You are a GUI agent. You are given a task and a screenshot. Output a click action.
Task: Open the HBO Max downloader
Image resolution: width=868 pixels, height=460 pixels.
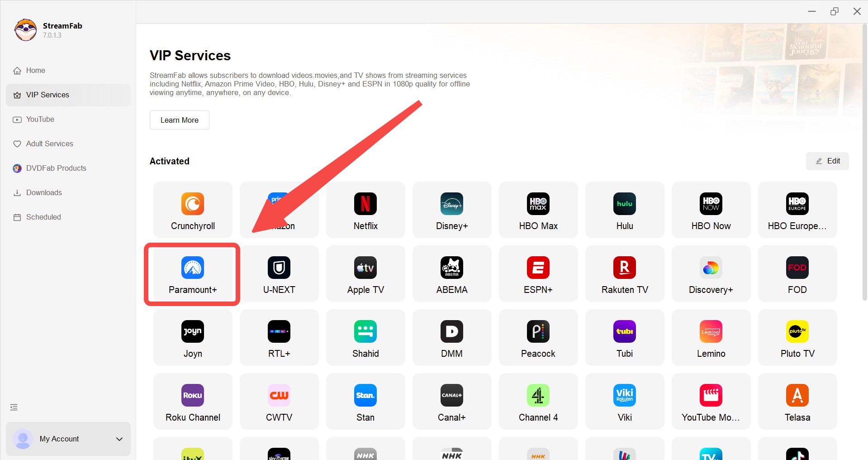(x=538, y=210)
